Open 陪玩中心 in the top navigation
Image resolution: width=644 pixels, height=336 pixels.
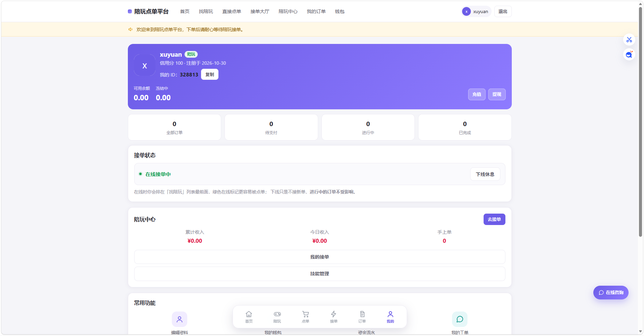[x=288, y=11]
